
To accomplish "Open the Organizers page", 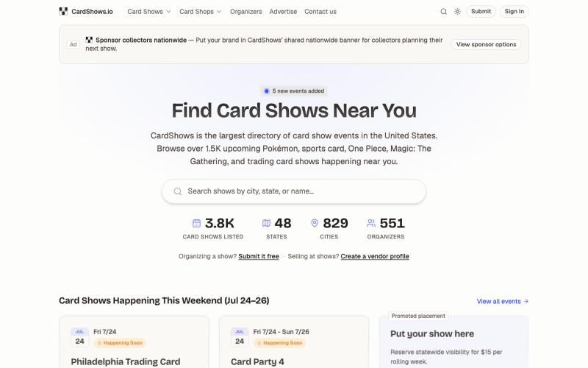I will (x=246, y=12).
